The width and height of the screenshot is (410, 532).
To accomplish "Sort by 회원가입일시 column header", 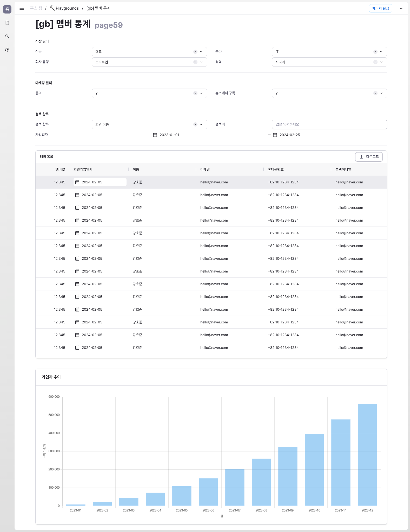I will (x=83, y=169).
